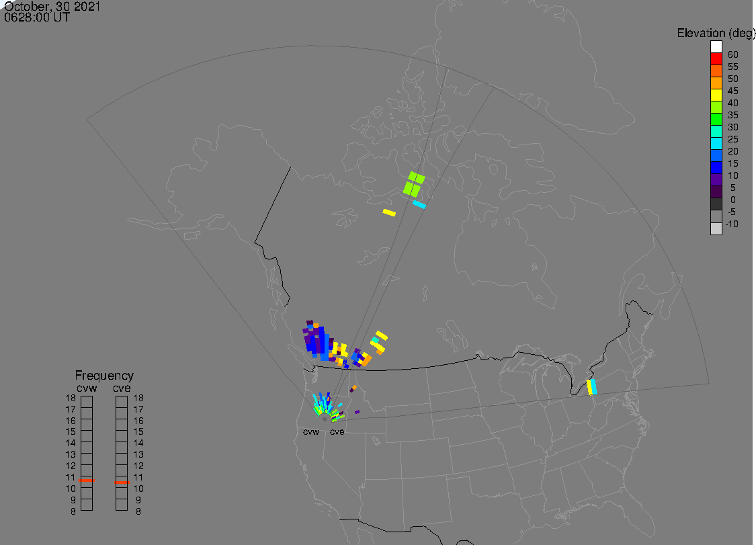Click the cvw column header under Frequency

[x=87, y=388]
